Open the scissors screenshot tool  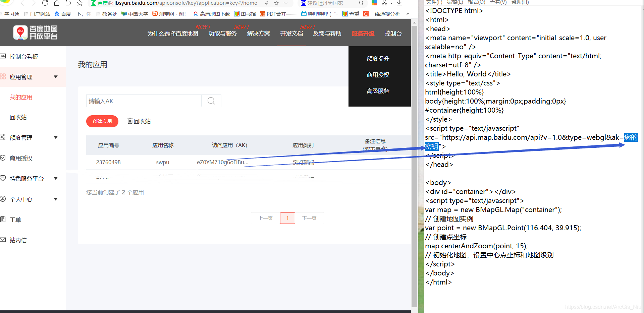[384, 3]
